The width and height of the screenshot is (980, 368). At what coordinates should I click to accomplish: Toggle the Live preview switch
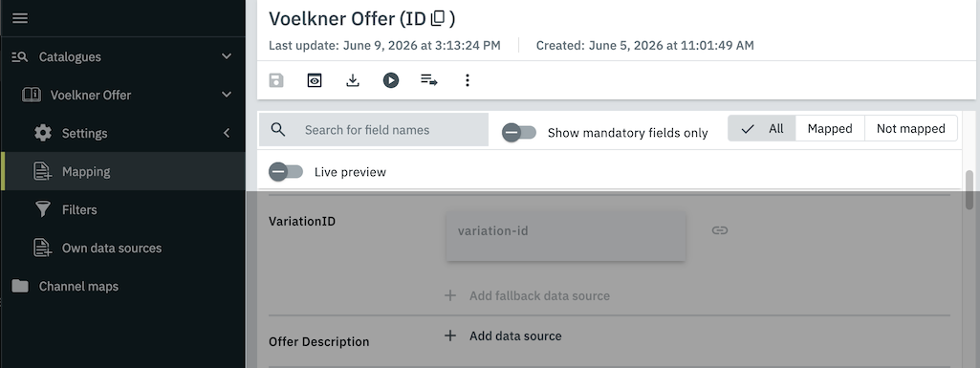[x=286, y=172]
